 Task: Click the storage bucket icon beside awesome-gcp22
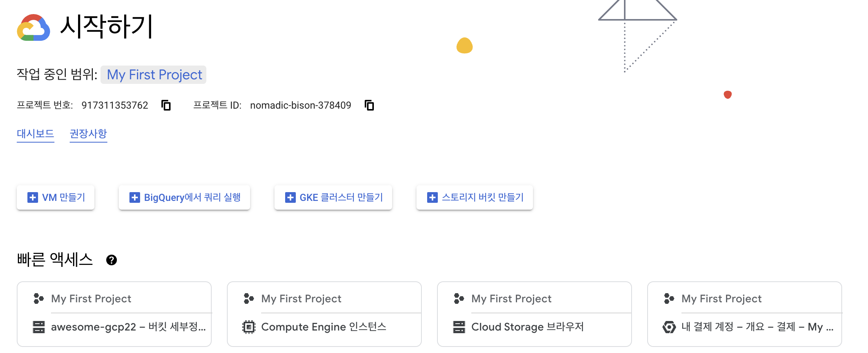tap(39, 327)
